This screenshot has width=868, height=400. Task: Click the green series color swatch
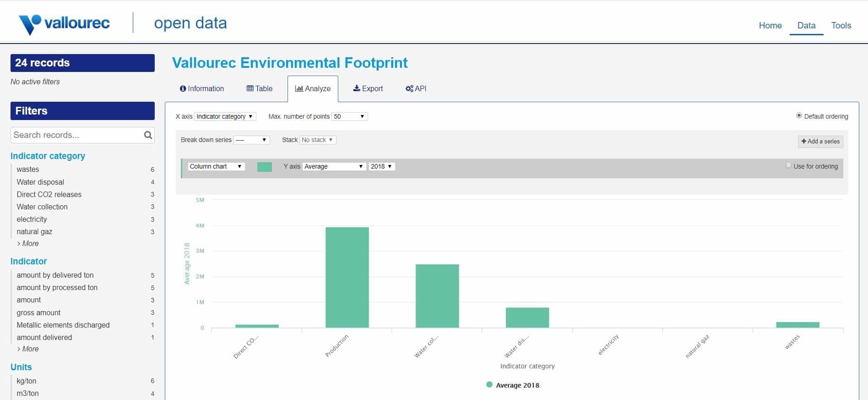coord(265,167)
